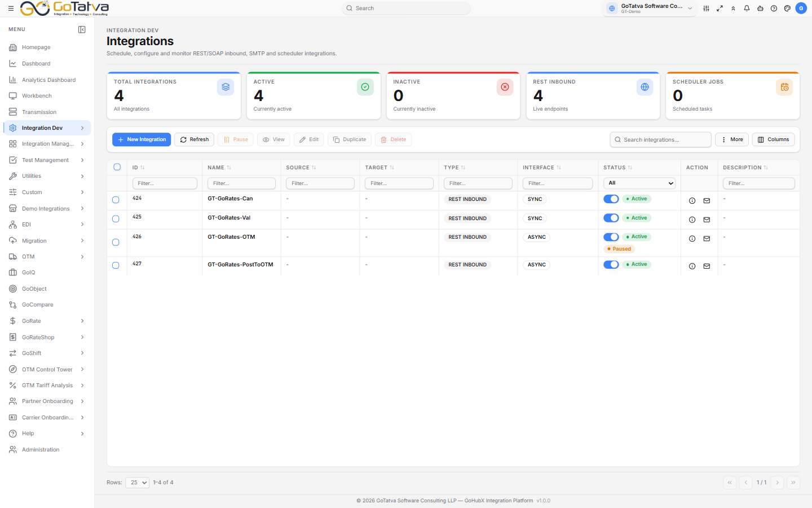Open the user avatar G menu
Viewport: 812px width, 508px height.
[x=801, y=8]
